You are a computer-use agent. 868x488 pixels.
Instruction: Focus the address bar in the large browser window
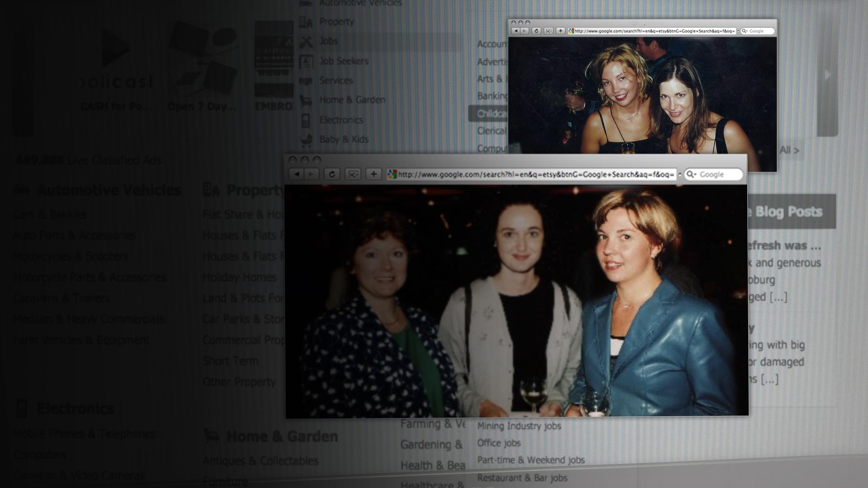point(532,174)
